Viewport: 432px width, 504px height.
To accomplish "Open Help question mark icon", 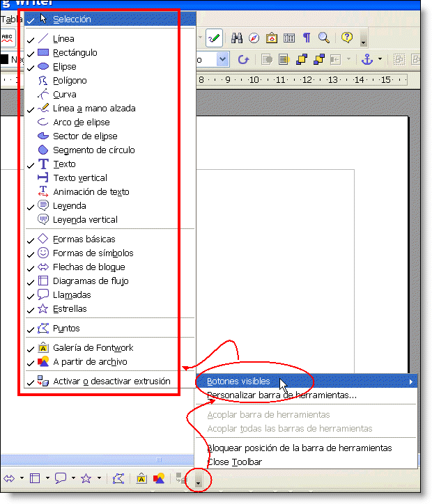I will (347, 38).
